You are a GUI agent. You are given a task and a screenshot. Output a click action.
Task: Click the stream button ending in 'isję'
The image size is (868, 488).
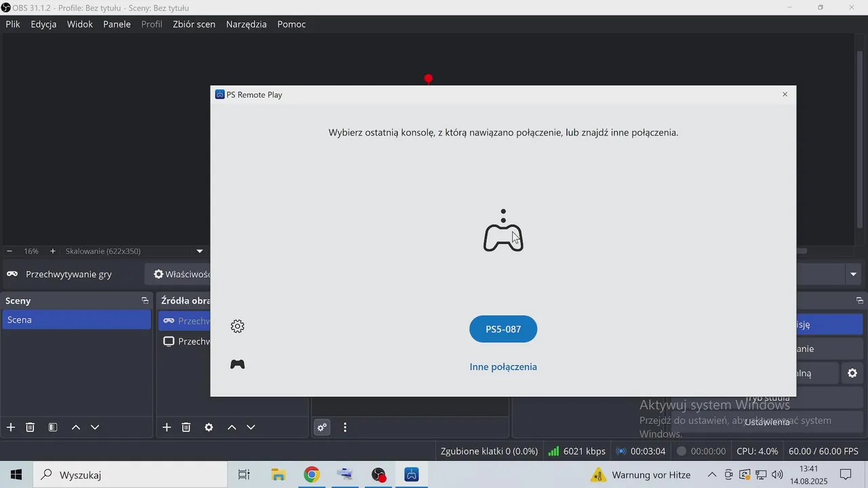[x=829, y=324]
